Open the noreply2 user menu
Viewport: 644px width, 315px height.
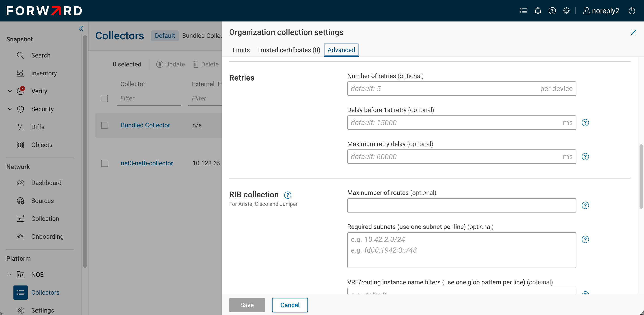point(601,11)
